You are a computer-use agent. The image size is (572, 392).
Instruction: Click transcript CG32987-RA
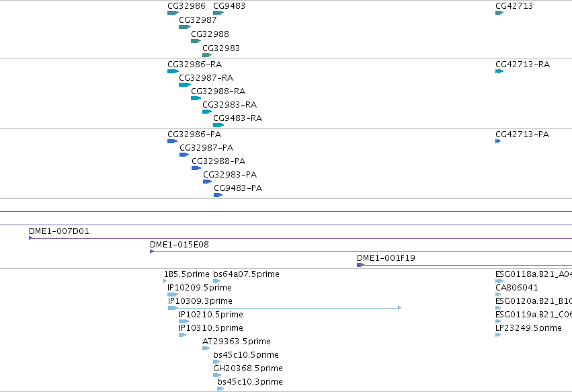(185, 85)
